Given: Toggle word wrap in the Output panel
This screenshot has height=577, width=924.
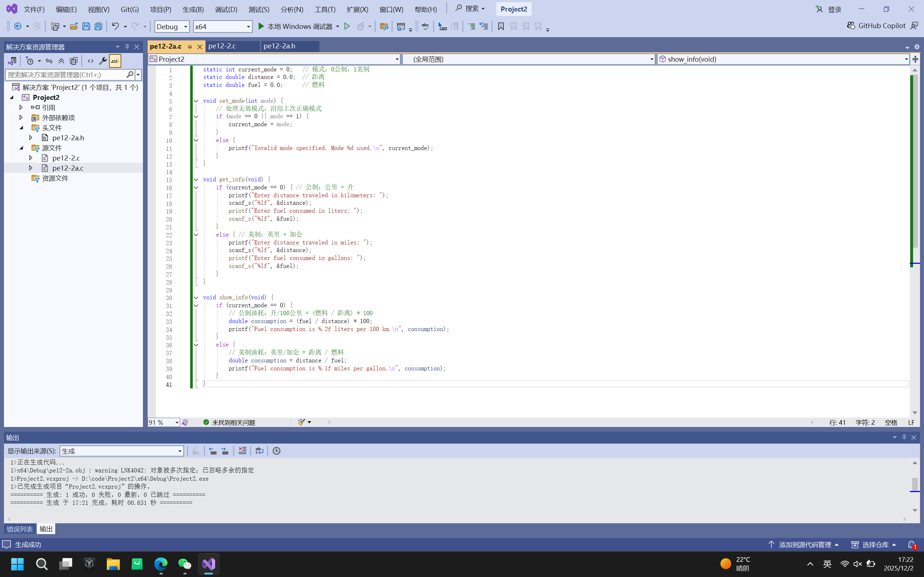Looking at the screenshot, I should click(259, 451).
